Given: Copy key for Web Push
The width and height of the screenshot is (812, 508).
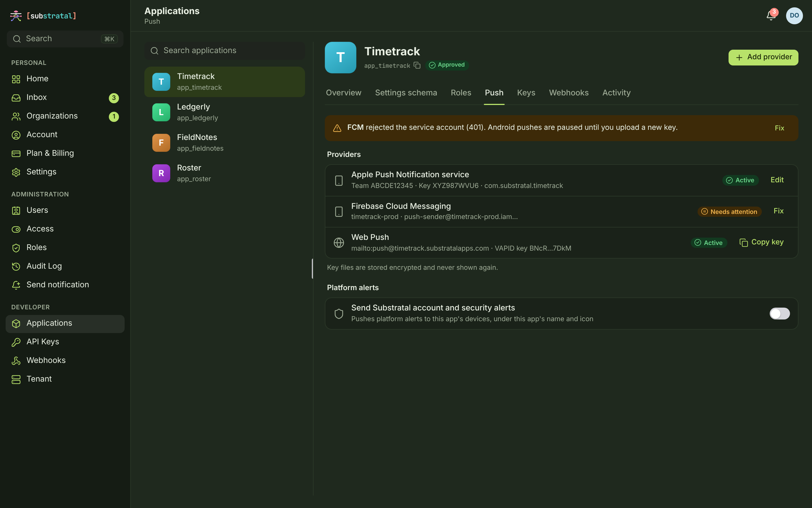Looking at the screenshot, I should pyautogui.click(x=761, y=242).
